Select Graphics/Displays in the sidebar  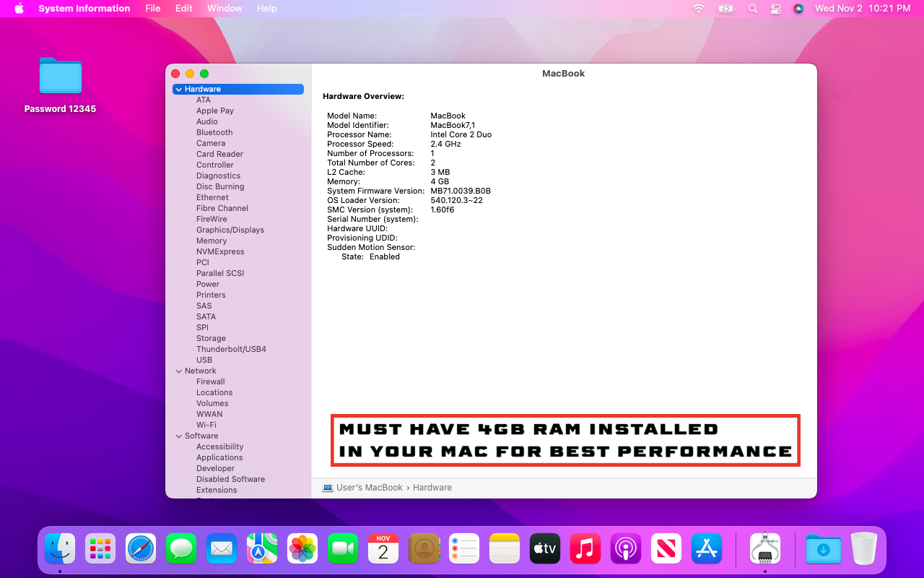click(x=230, y=230)
